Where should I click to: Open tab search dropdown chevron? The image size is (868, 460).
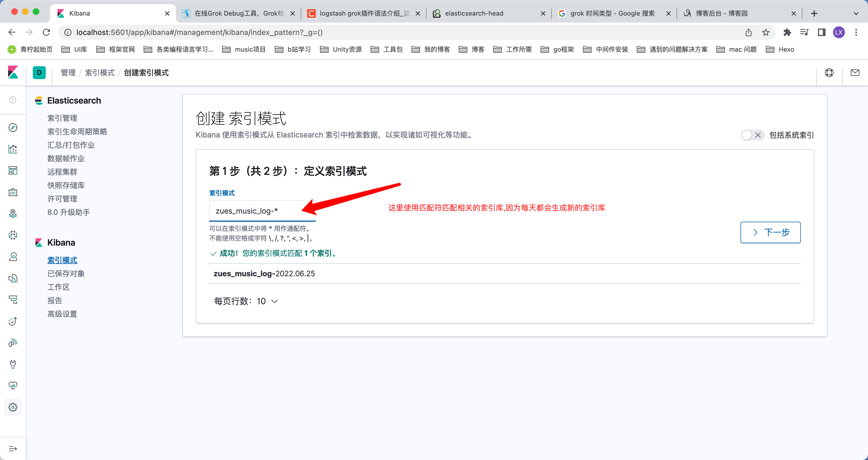[x=856, y=13]
